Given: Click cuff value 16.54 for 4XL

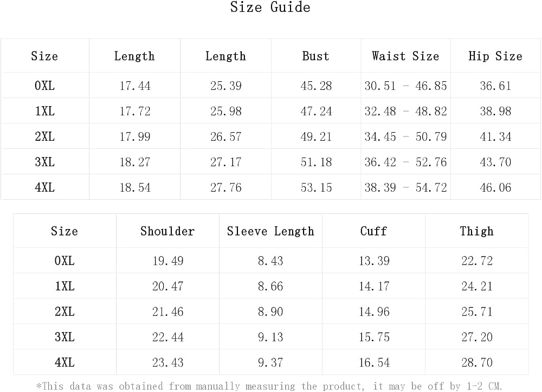Looking at the screenshot, I should click(x=374, y=363).
